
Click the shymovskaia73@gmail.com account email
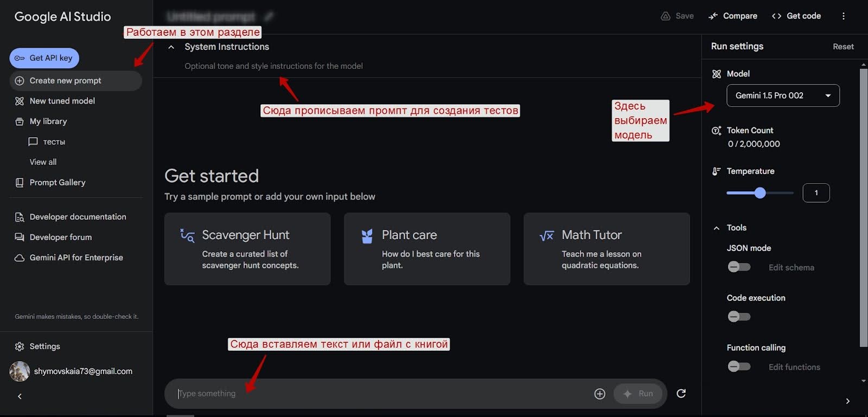point(83,371)
